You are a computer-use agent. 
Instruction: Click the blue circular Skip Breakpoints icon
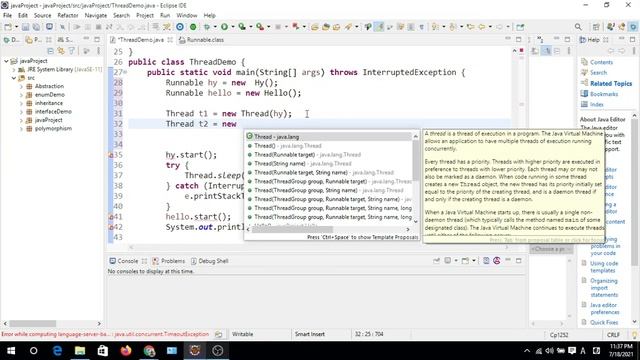click(x=180, y=27)
